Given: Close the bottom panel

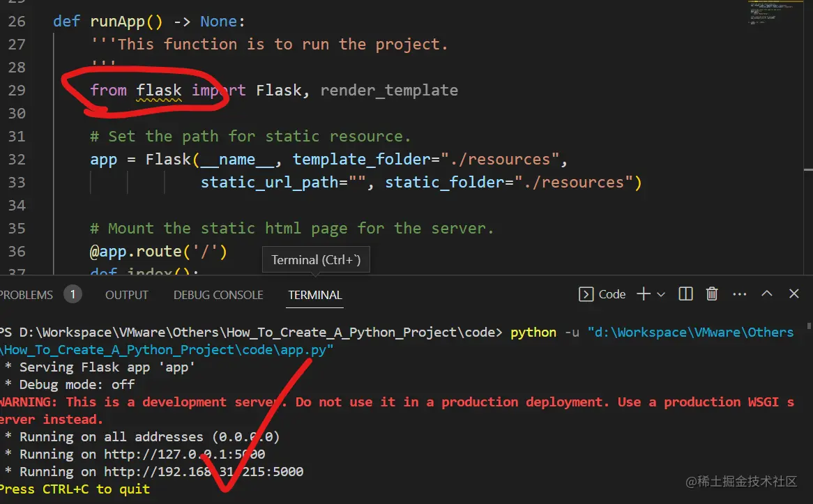Looking at the screenshot, I should [793, 293].
